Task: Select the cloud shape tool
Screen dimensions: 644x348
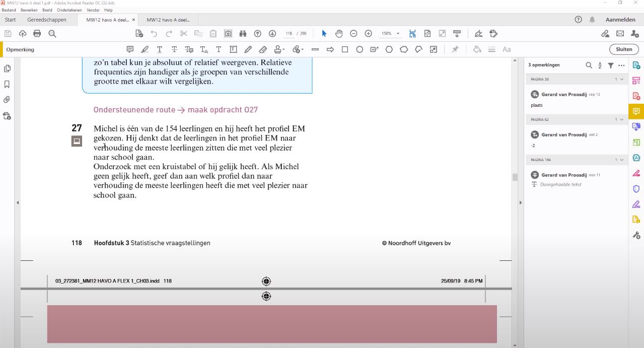Action: pyautogui.click(x=404, y=49)
